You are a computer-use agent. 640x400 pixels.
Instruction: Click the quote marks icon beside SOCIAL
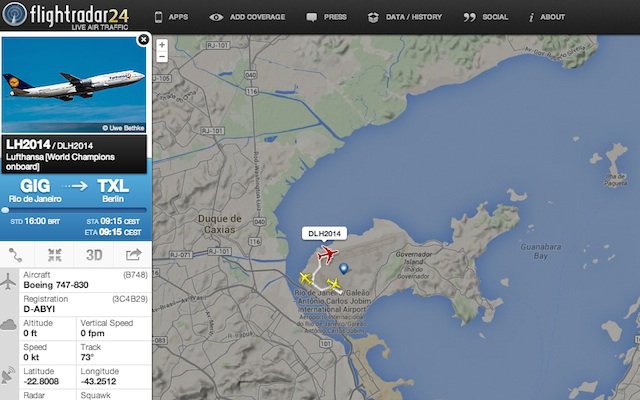(469, 17)
